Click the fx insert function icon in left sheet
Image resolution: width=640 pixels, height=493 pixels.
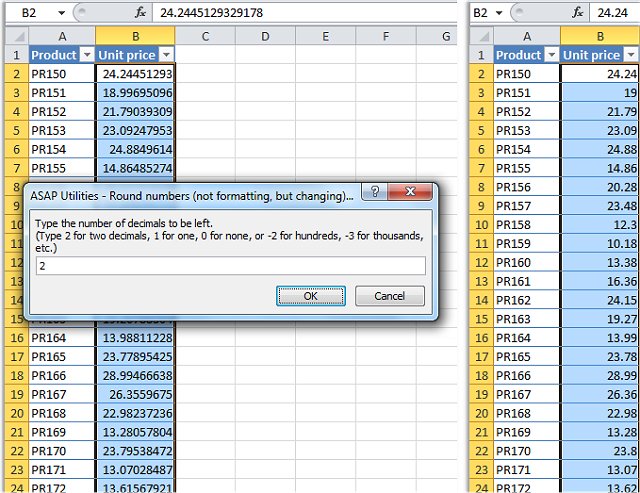[x=140, y=13]
